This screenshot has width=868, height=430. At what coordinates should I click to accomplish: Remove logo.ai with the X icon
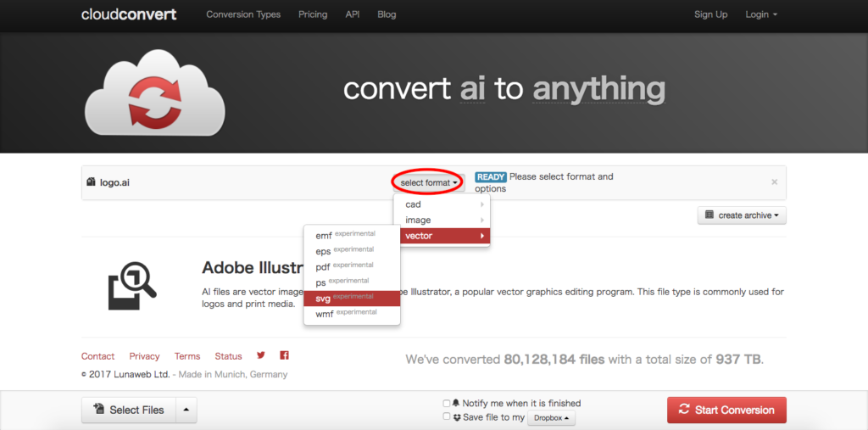point(775,181)
